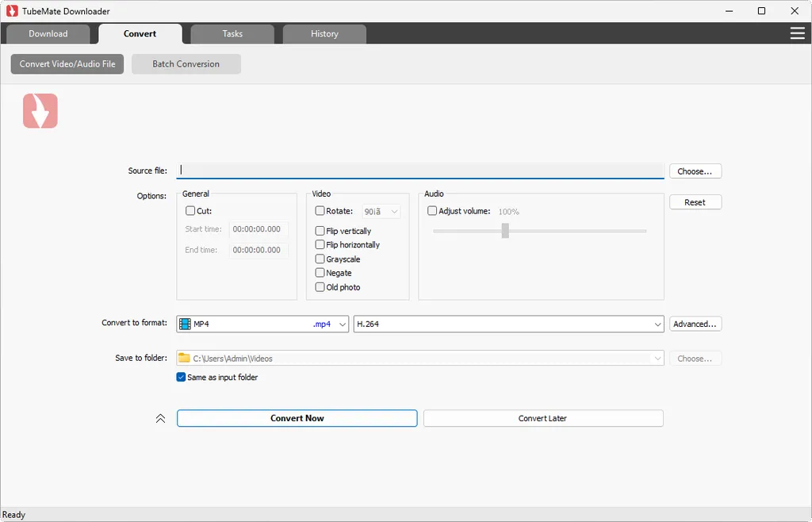812x522 pixels.
Task: Switch to Batch Conversion mode
Action: tap(186, 64)
